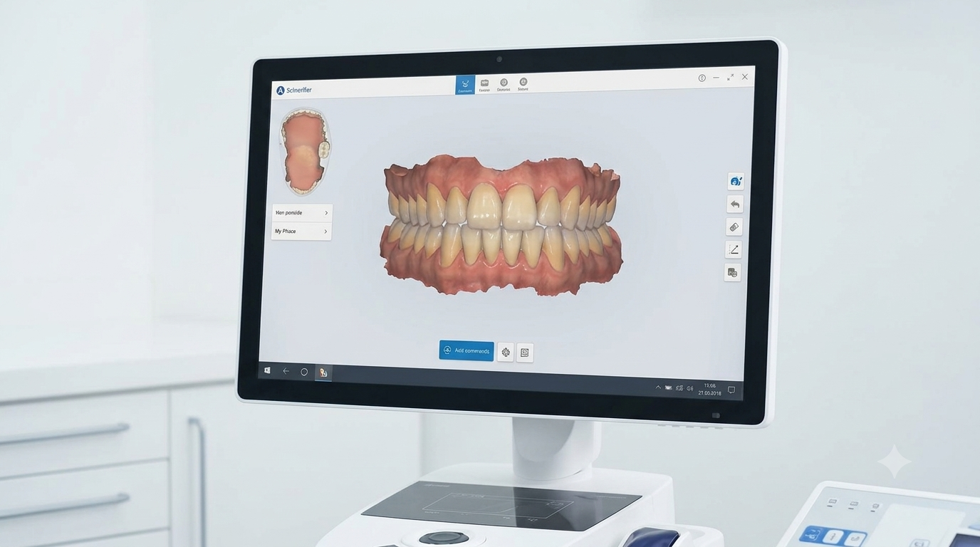Close the scanner application window
Screen dimensions: 980x547
pyautogui.click(x=745, y=76)
